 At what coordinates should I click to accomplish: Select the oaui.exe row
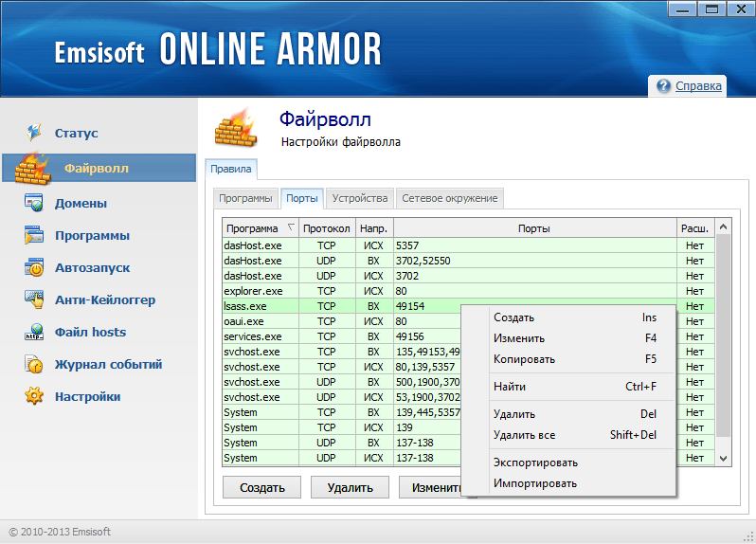pyautogui.click(x=342, y=321)
